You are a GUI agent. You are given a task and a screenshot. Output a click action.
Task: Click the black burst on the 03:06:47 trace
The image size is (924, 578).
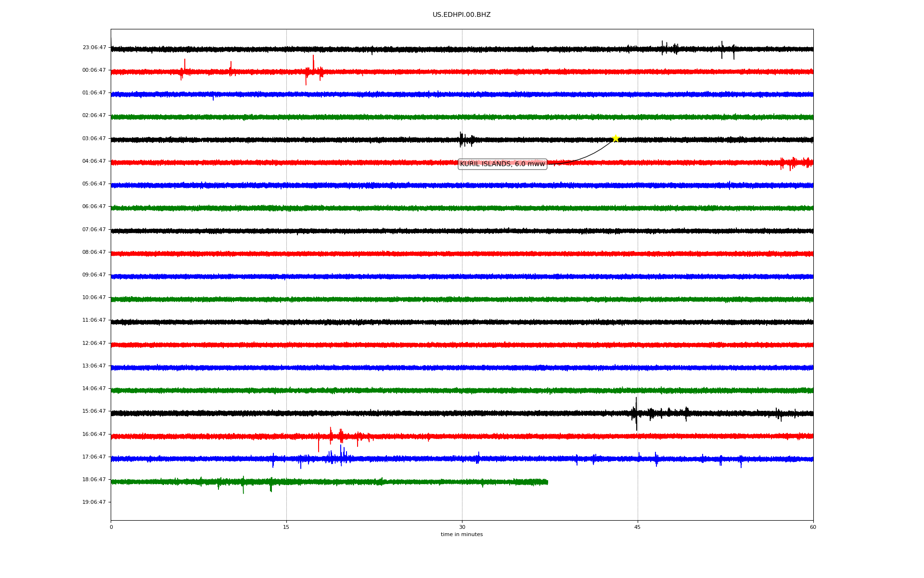click(466, 140)
